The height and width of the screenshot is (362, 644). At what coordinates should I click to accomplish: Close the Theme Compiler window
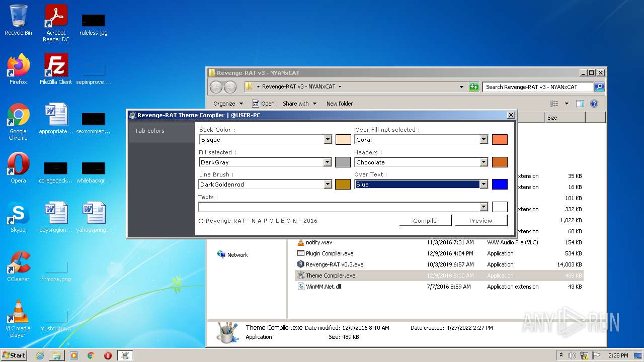[x=511, y=115]
